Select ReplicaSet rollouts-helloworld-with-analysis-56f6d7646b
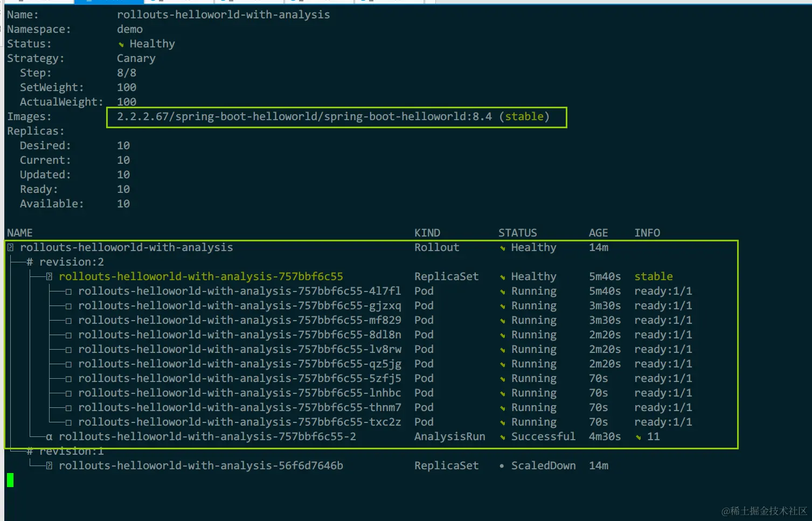Image resolution: width=812 pixels, height=521 pixels. [x=201, y=466]
